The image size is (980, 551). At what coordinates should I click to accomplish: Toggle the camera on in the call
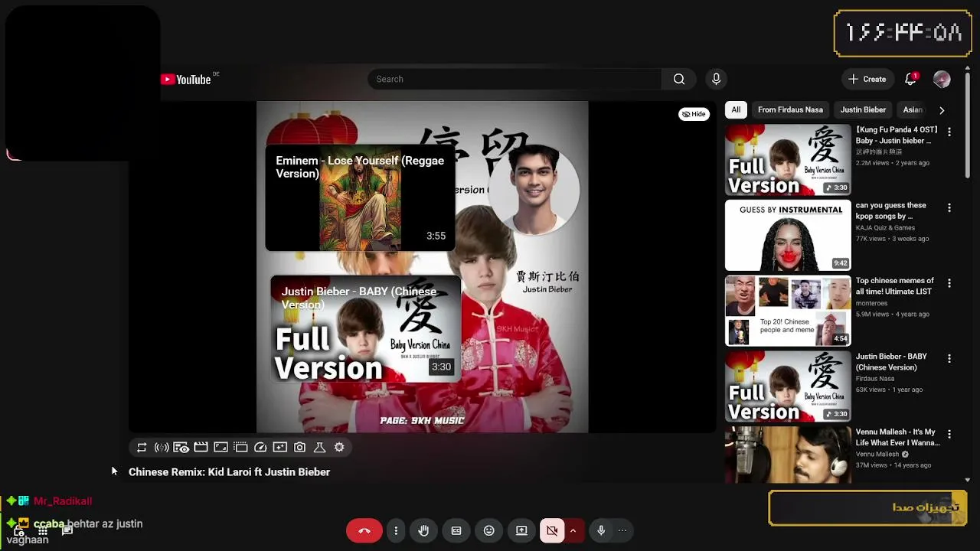pyautogui.click(x=552, y=530)
